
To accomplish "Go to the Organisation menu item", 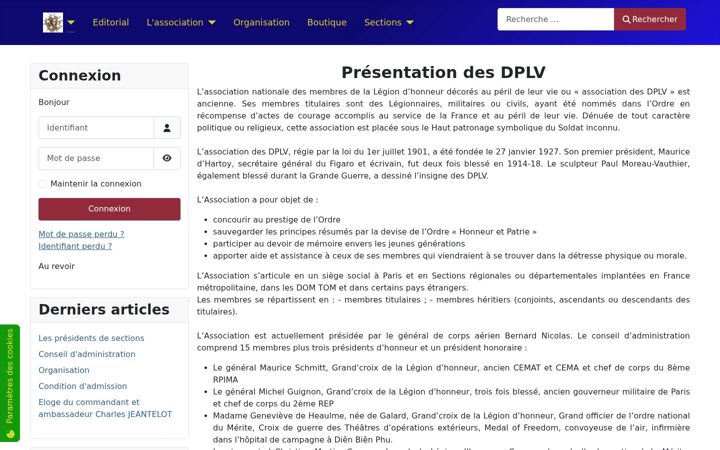I will (261, 22).
